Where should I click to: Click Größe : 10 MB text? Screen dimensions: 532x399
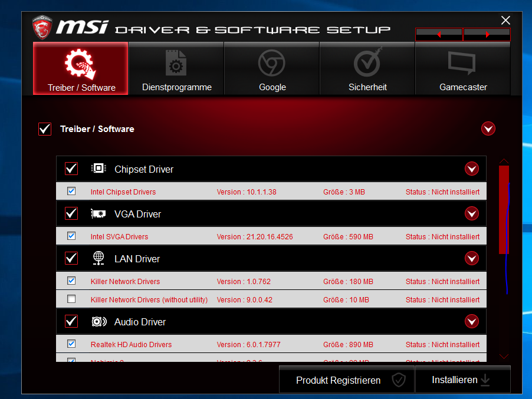tap(346, 299)
